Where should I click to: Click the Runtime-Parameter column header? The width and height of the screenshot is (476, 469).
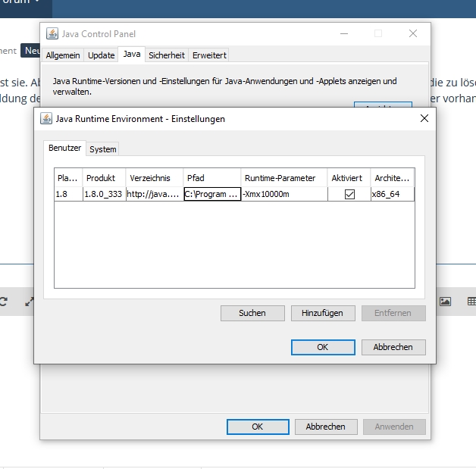284,178
